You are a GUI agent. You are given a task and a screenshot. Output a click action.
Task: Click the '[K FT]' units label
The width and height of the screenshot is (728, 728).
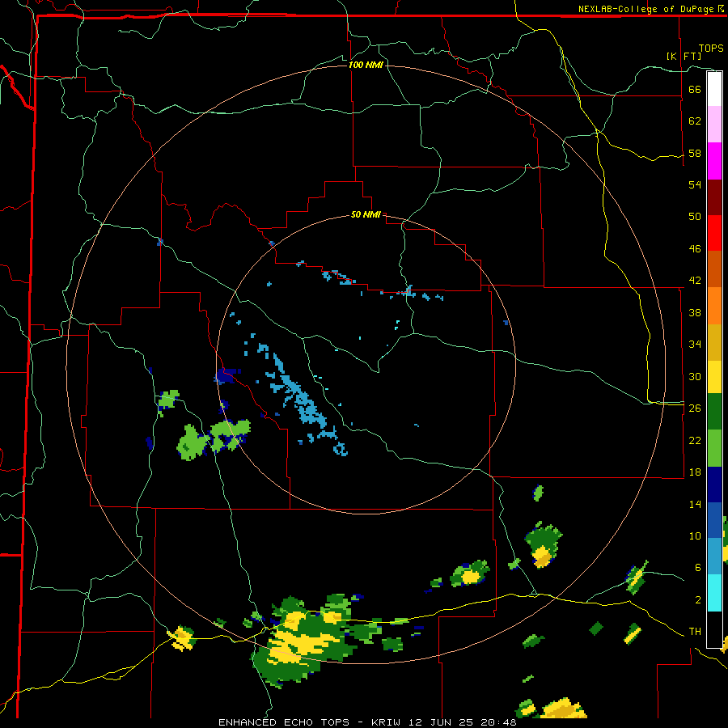684,56
